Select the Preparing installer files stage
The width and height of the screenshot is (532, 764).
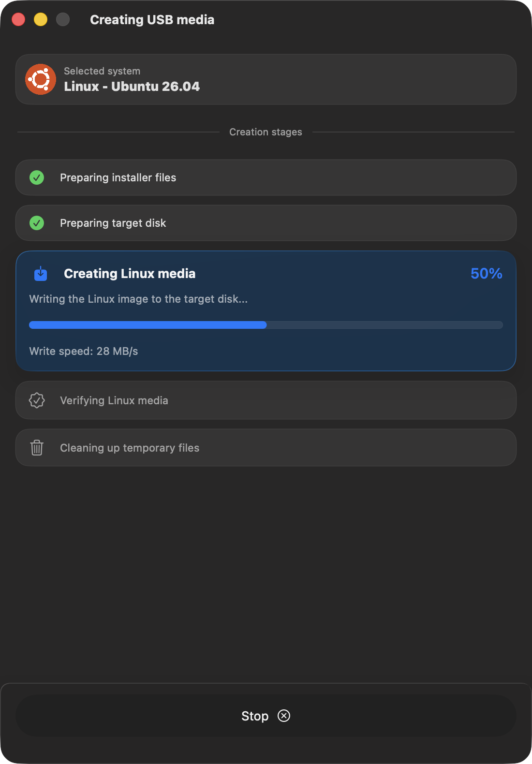coord(266,177)
